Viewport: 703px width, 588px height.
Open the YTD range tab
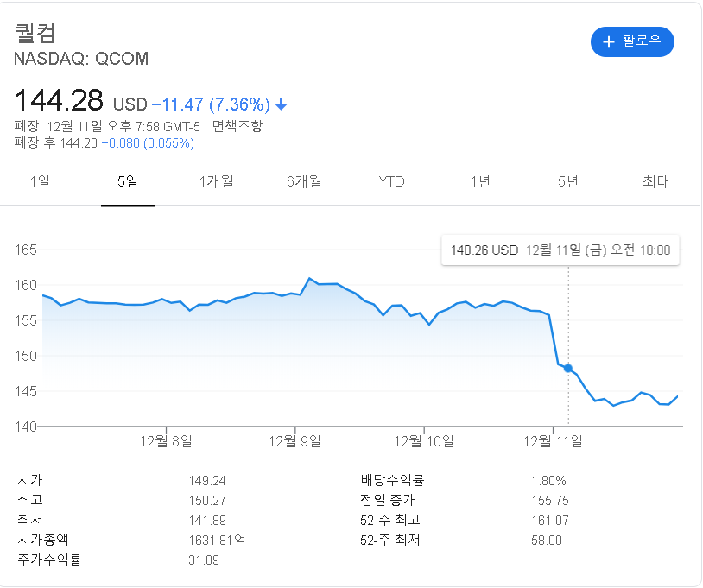(x=391, y=181)
